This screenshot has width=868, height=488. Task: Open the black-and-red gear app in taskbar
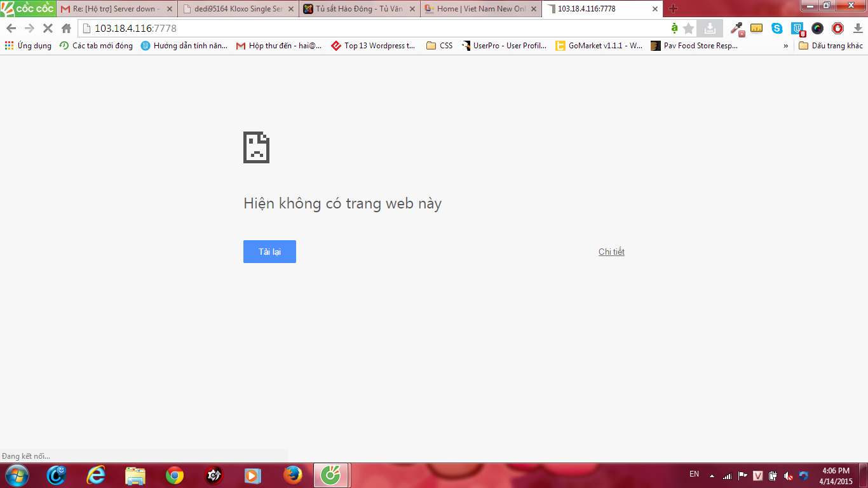(214, 475)
